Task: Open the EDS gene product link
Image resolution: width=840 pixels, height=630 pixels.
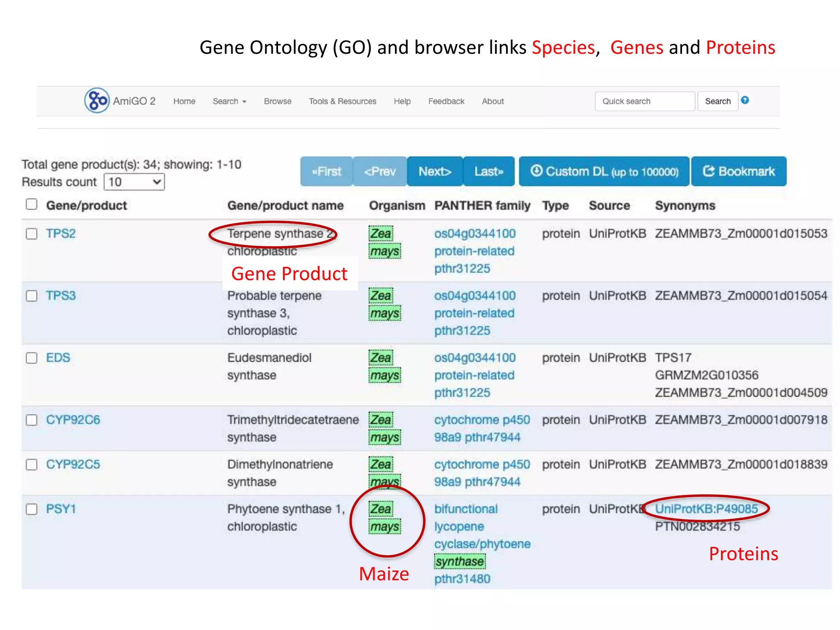Action: point(58,358)
